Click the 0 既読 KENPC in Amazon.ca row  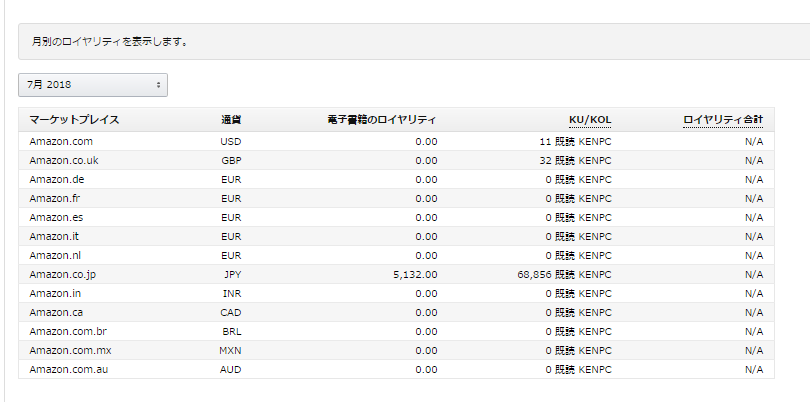tap(578, 313)
